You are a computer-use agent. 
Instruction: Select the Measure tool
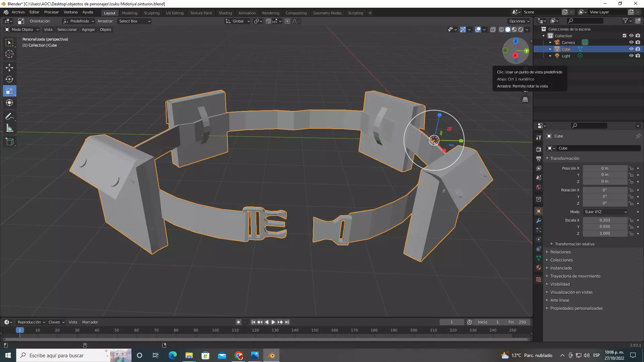coord(9,128)
